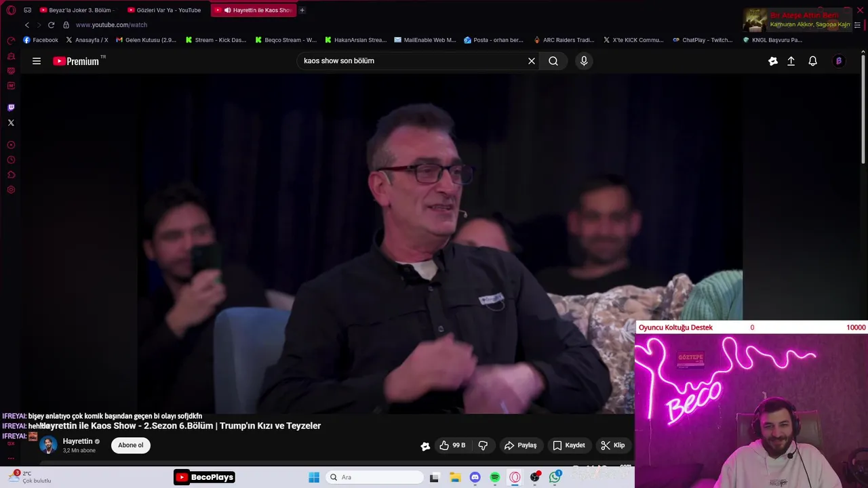
Task: Open ChatPlay - Twitch bookmark
Action: click(703, 40)
